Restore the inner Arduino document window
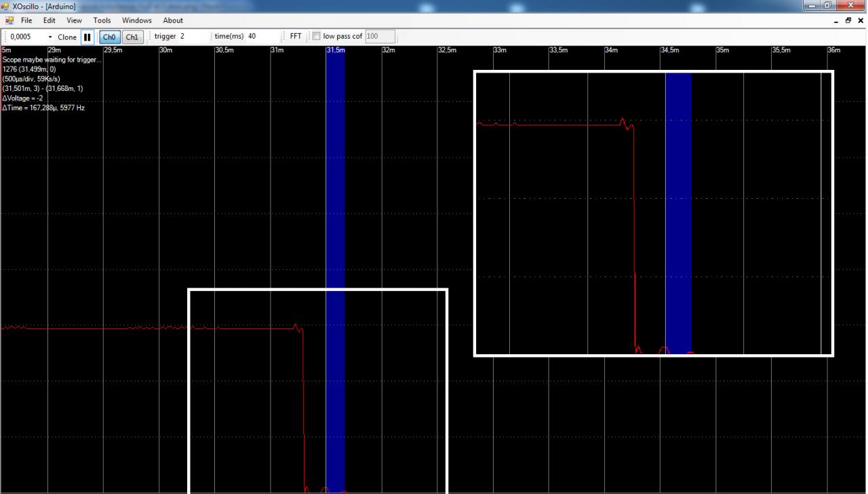The width and height of the screenshot is (868, 494). coord(849,21)
